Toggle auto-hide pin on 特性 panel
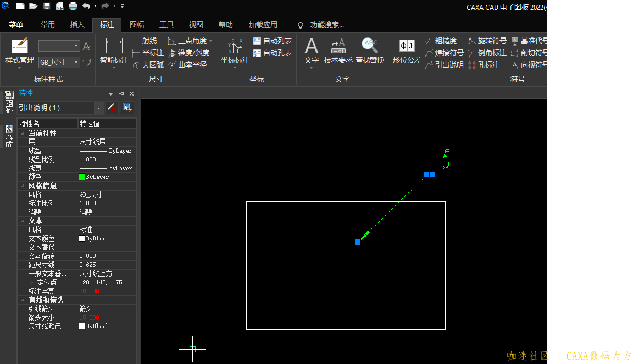This screenshot has width=633, height=364. tap(122, 94)
